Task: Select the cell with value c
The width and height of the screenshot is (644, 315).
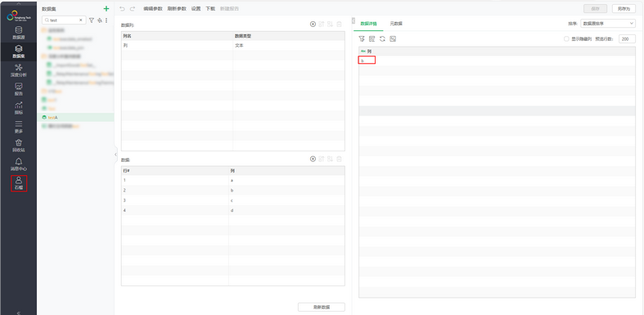Action: (286, 200)
